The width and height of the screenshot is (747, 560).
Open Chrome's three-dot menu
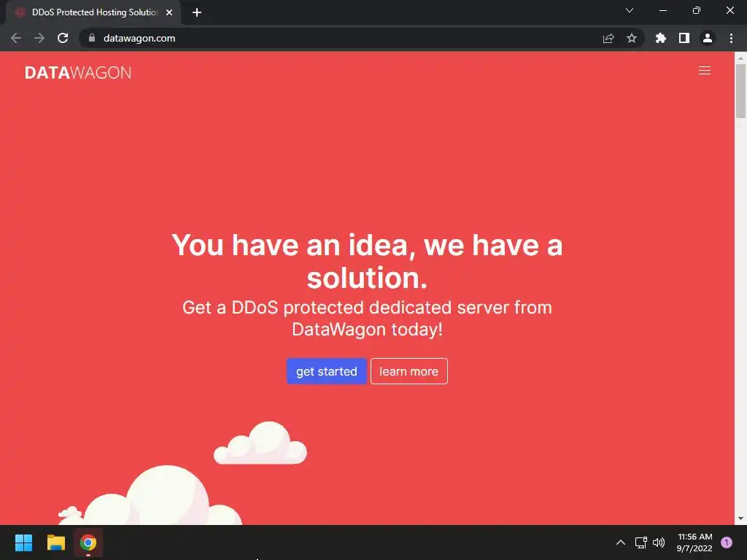pos(731,38)
